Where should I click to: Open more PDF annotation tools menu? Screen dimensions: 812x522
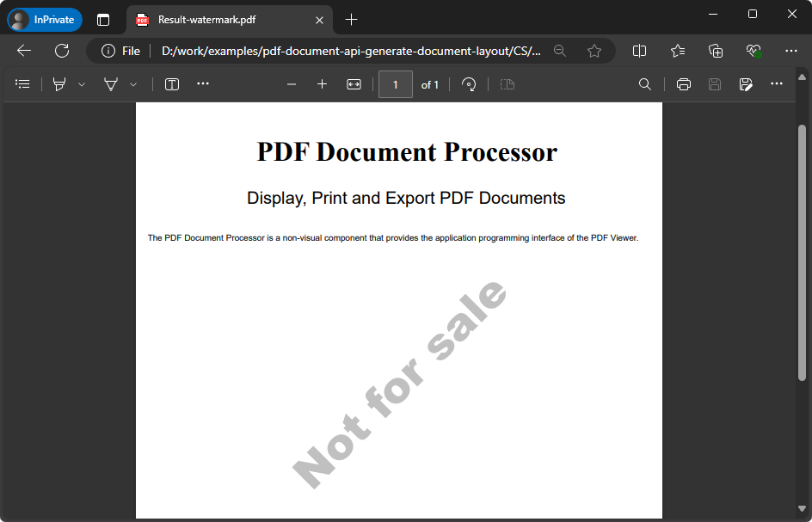(x=203, y=83)
